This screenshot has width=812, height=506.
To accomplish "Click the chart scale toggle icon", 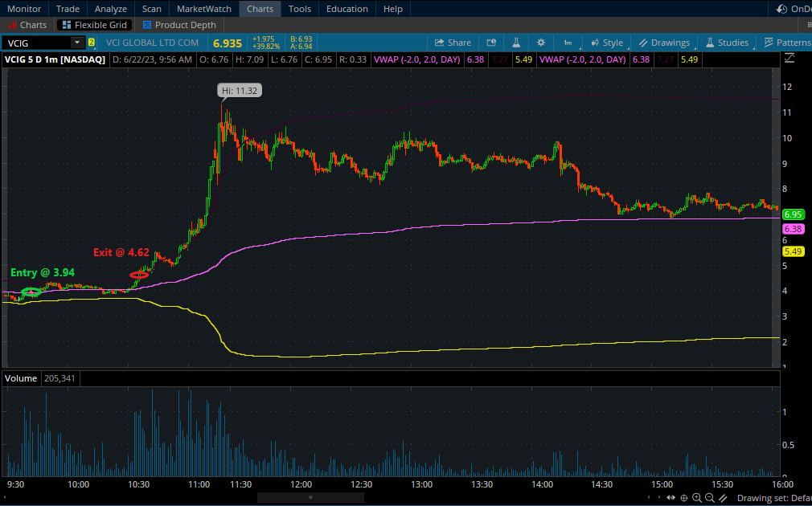I will (x=789, y=59).
